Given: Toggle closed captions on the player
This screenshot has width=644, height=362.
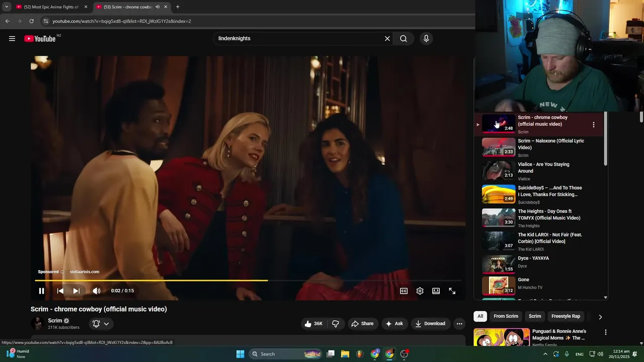Looking at the screenshot, I should point(404,291).
